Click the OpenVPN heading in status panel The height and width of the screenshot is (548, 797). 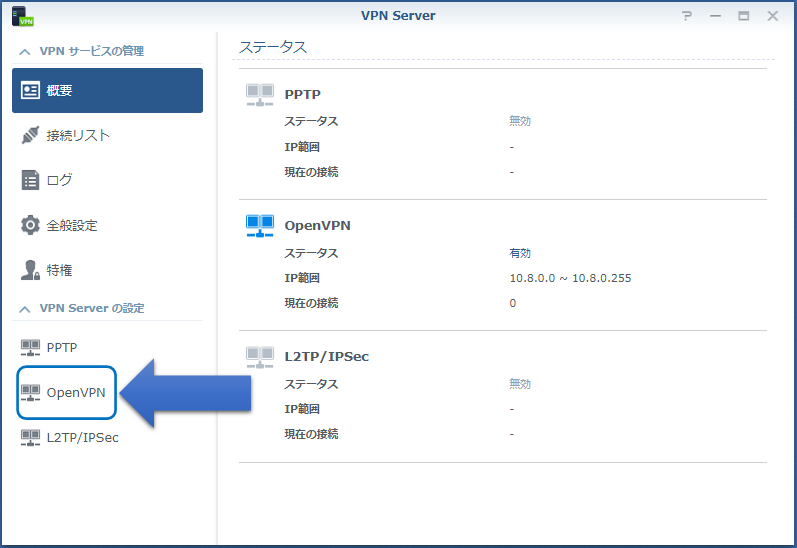click(318, 226)
